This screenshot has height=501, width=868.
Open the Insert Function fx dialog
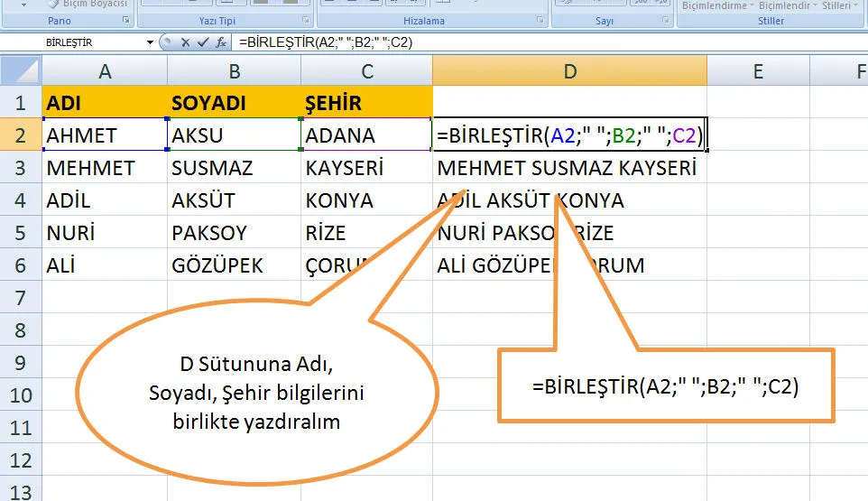(219, 42)
